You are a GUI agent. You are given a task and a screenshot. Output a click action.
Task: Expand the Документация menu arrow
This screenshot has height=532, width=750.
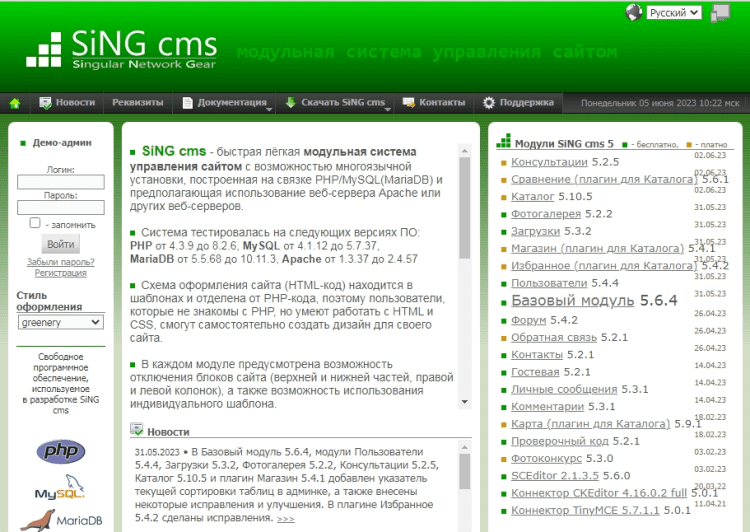coord(269,110)
